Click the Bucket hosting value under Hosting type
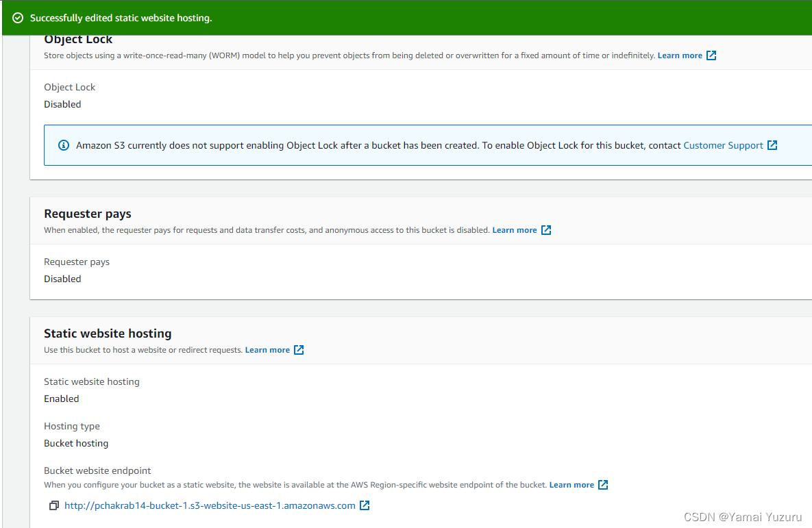Screen dimensions: 812x528 coord(76,443)
